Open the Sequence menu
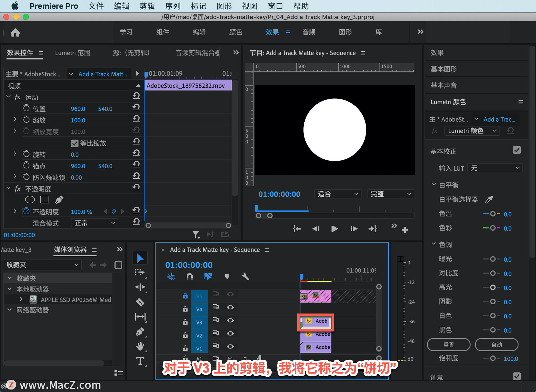Screen dimensions: 536x392 [x=173, y=6]
